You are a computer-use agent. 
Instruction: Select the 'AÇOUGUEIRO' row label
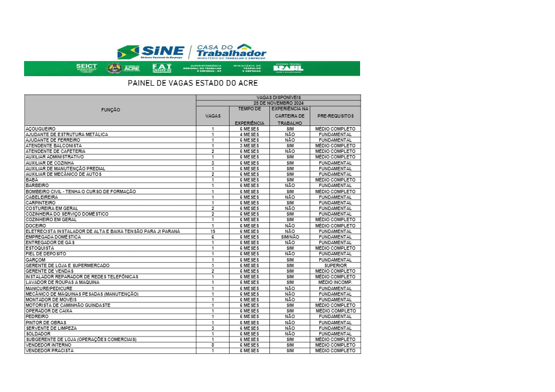point(40,129)
